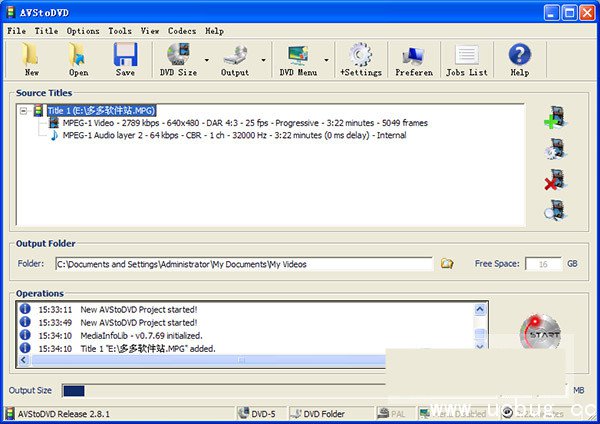The image size is (600, 424).
Task: Click the DVD Size toolbar icon
Action: [178, 59]
